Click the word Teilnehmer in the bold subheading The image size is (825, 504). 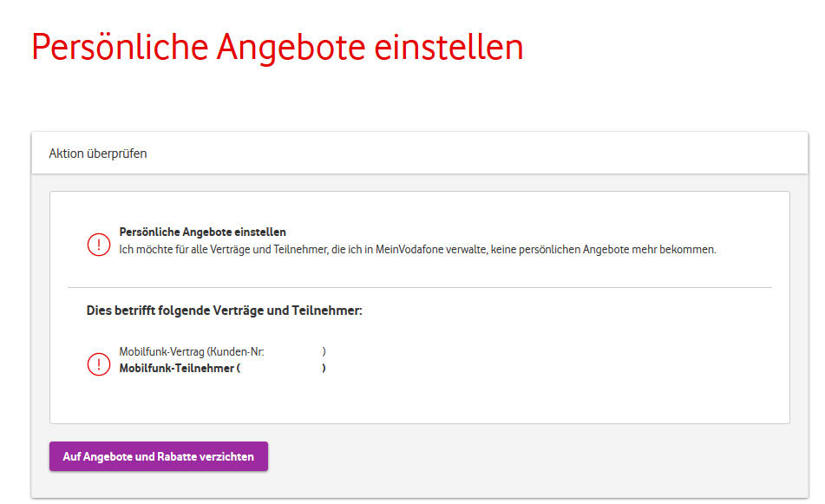pos(331,310)
